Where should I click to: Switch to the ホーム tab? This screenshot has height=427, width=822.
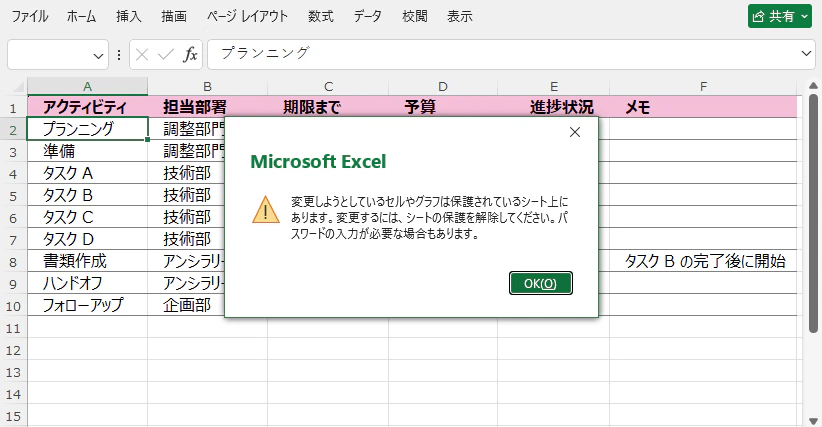coord(81,16)
